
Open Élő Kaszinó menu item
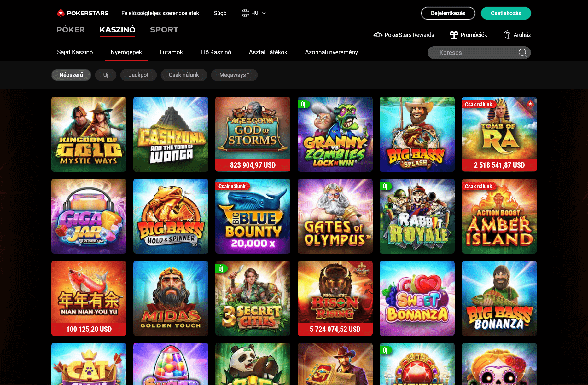pos(216,52)
